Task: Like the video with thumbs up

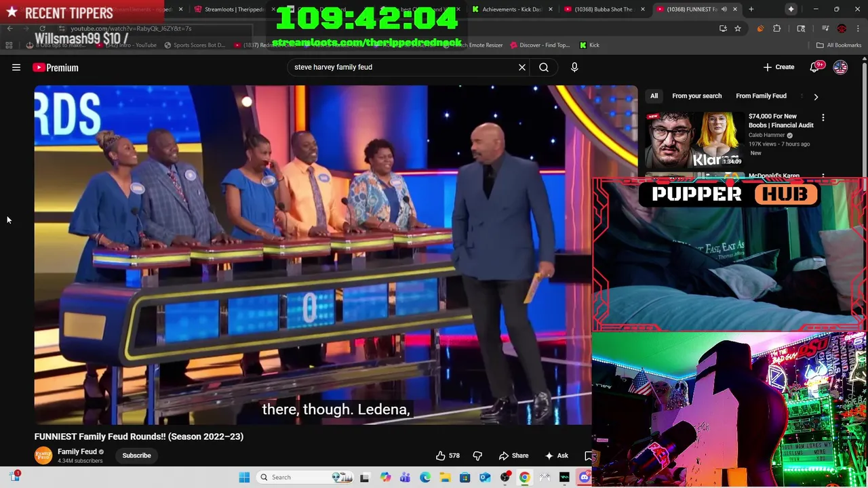Action: click(448, 455)
